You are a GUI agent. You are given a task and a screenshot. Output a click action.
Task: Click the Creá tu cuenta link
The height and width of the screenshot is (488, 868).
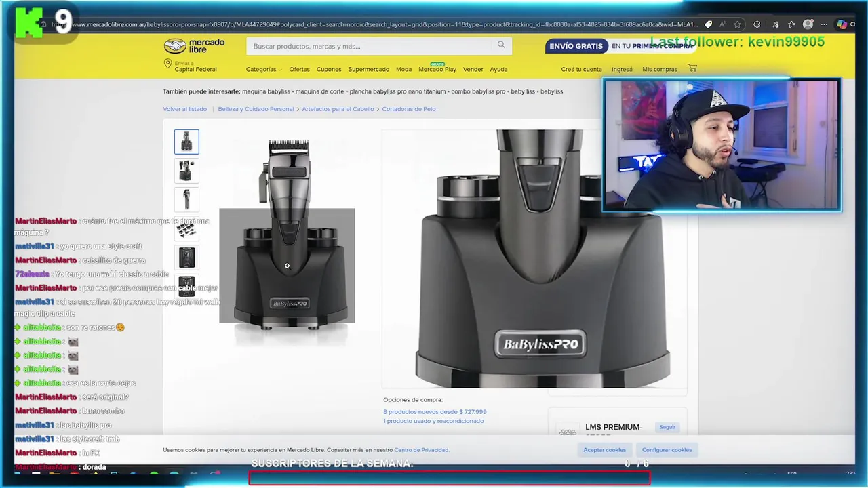(x=581, y=69)
